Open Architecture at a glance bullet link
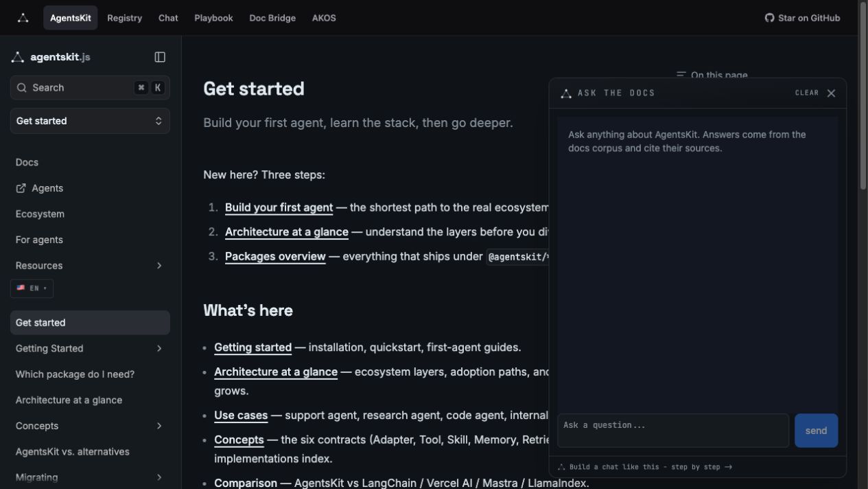 [276, 372]
